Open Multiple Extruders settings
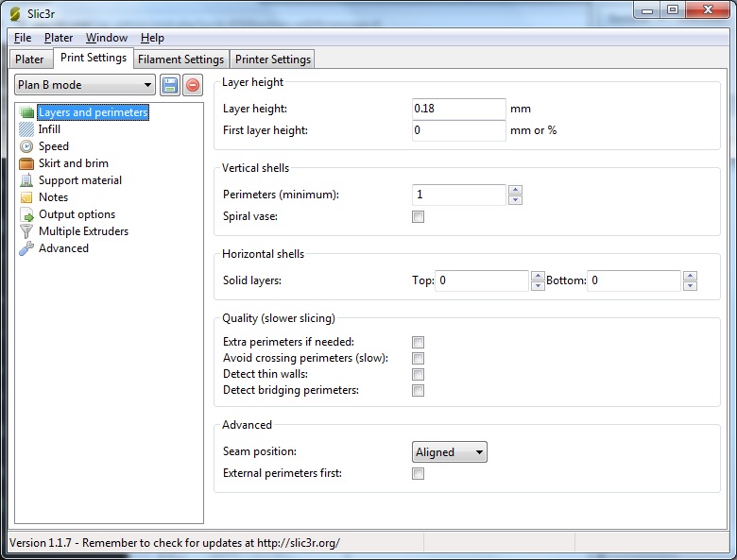This screenshot has width=737, height=560. pos(83,231)
